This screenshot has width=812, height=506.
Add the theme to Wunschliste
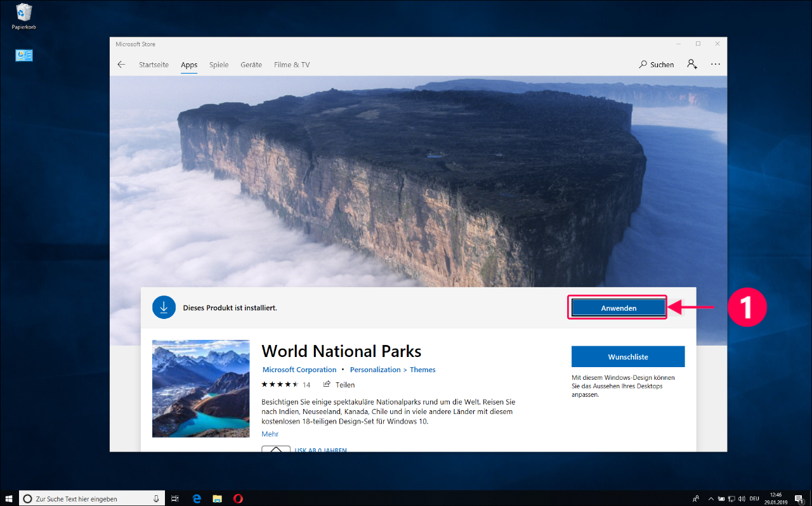pyautogui.click(x=628, y=356)
